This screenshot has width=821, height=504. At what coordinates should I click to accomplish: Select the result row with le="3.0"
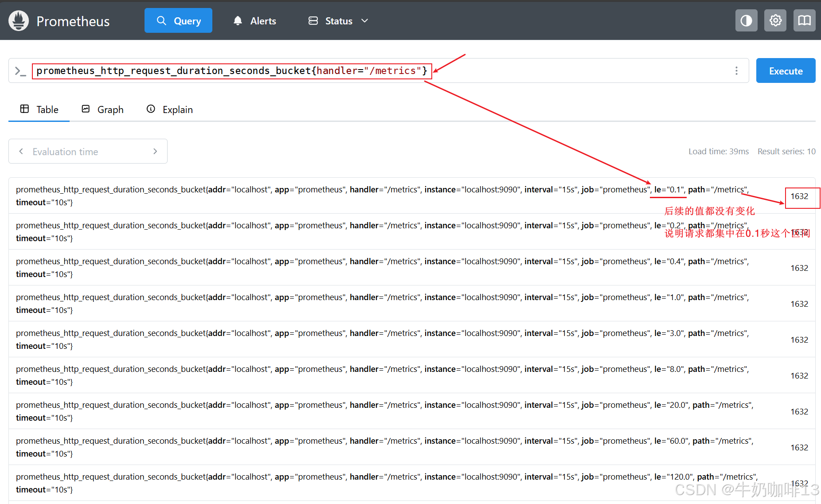(412, 340)
